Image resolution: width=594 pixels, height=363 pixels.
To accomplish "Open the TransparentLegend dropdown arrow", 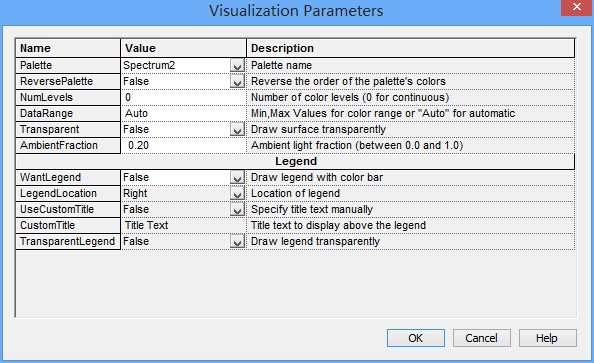I will click(237, 242).
